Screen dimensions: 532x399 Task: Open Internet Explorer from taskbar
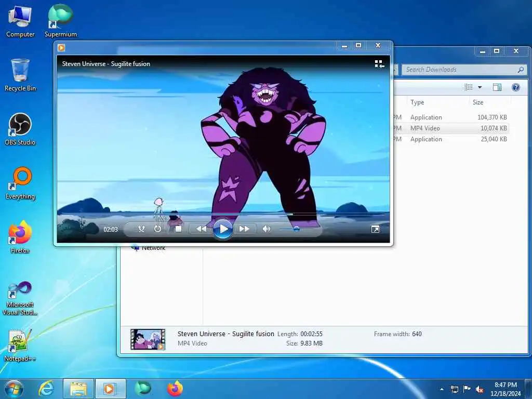click(46, 389)
